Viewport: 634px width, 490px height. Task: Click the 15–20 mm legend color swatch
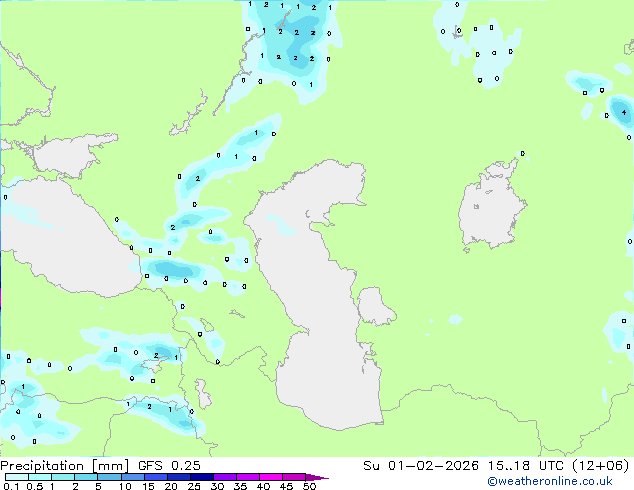(155, 477)
